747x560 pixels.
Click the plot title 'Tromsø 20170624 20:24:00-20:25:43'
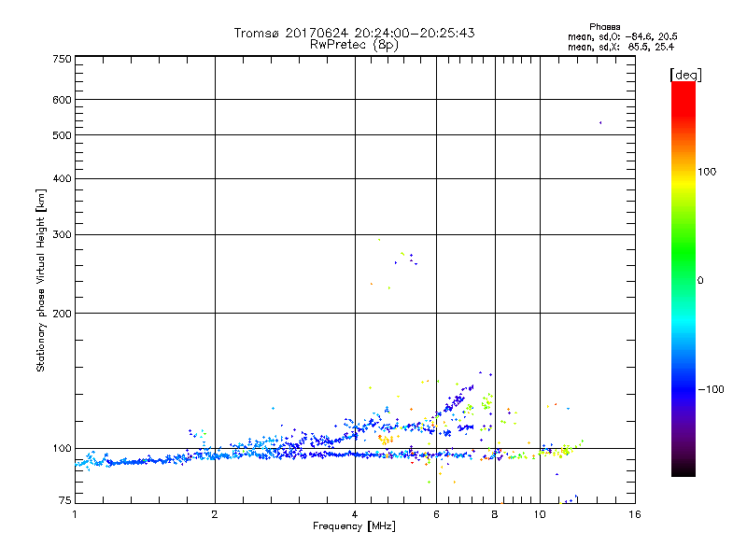coord(354,33)
